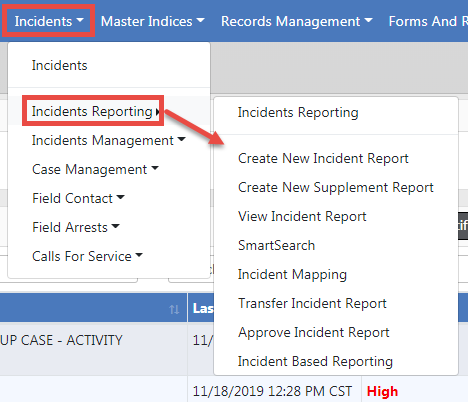Open Incident Based Reporting

click(x=315, y=361)
